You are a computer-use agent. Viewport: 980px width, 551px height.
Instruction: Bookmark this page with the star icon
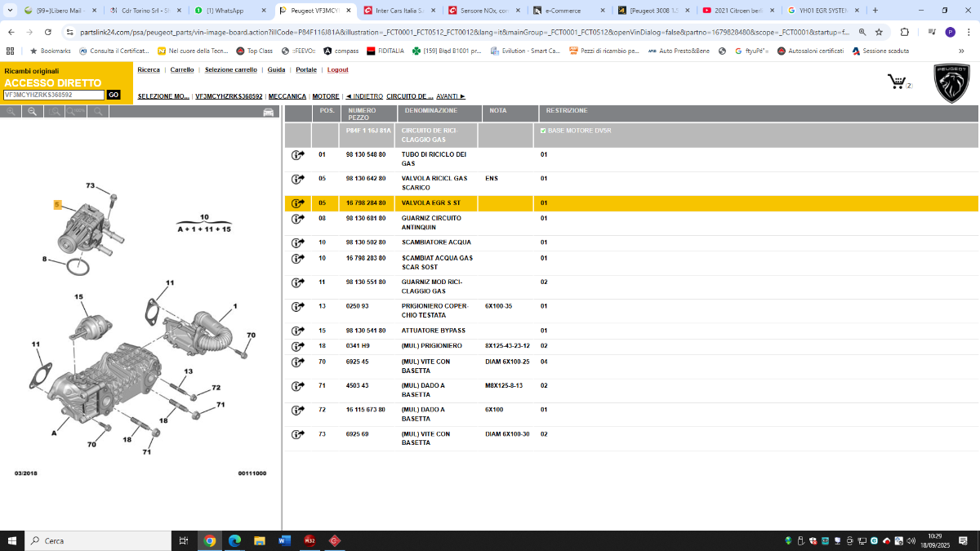pyautogui.click(x=879, y=32)
